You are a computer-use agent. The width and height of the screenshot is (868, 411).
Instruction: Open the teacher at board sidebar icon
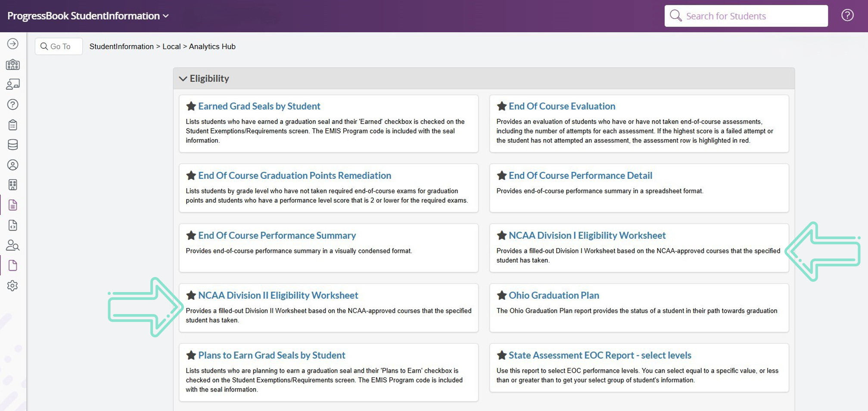coord(13,84)
